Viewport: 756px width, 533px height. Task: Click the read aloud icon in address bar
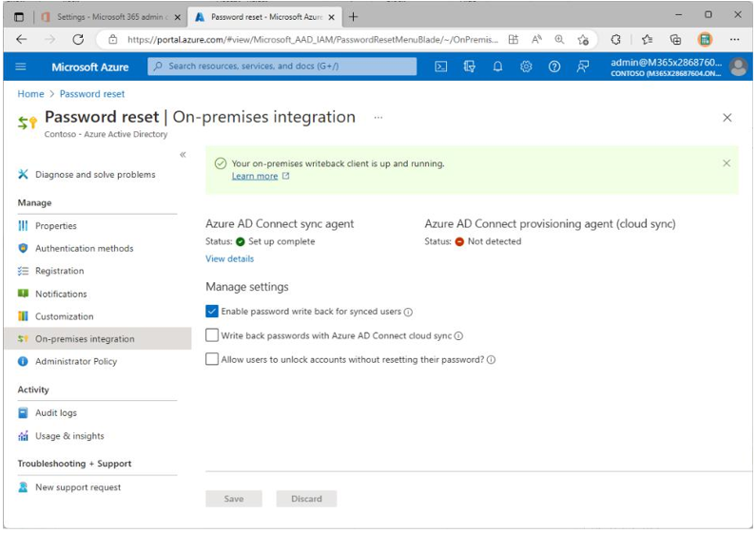(536, 40)
